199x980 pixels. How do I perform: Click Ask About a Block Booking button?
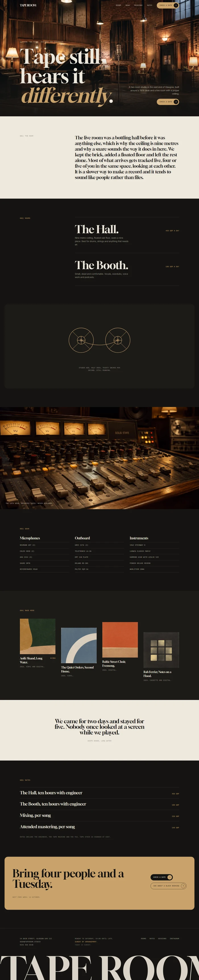point(169,886)
